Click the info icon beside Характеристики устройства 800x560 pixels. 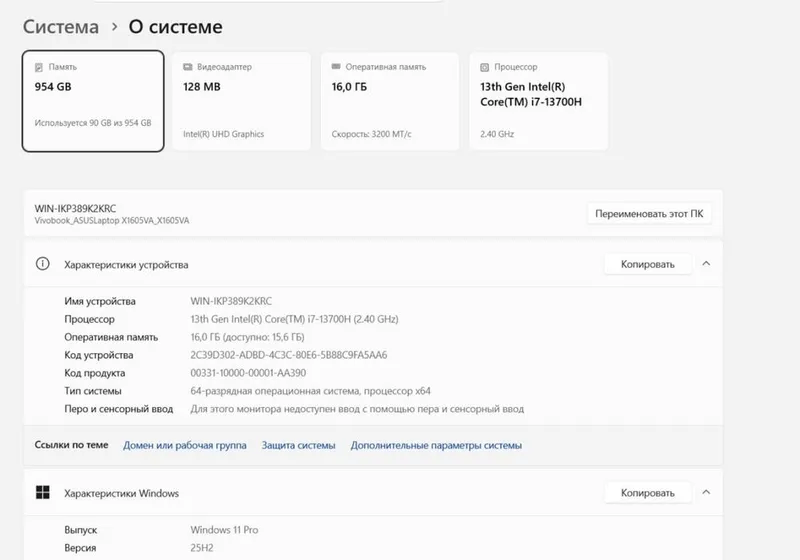coord(42,264)
